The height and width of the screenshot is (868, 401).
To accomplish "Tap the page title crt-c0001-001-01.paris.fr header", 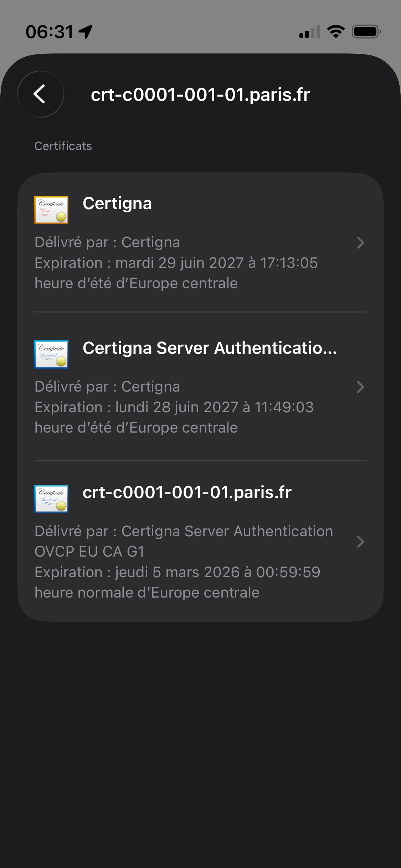I will [200, 95].
